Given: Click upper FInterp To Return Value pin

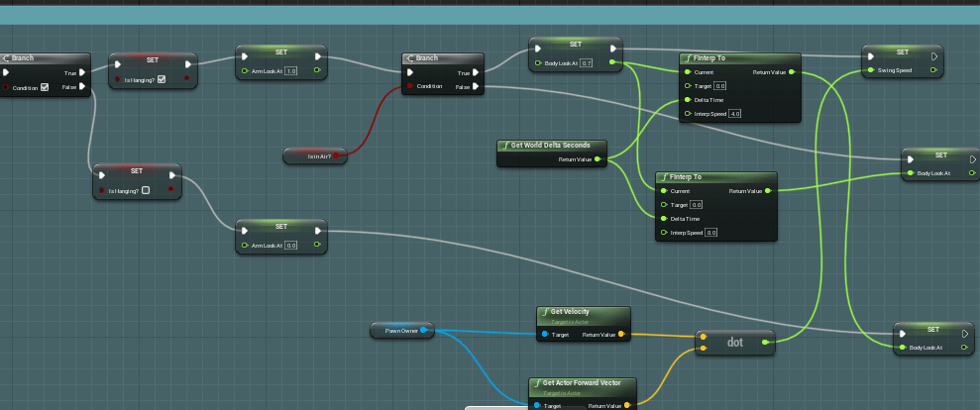Looking at the screenshot, I should [x=791, y=72].
